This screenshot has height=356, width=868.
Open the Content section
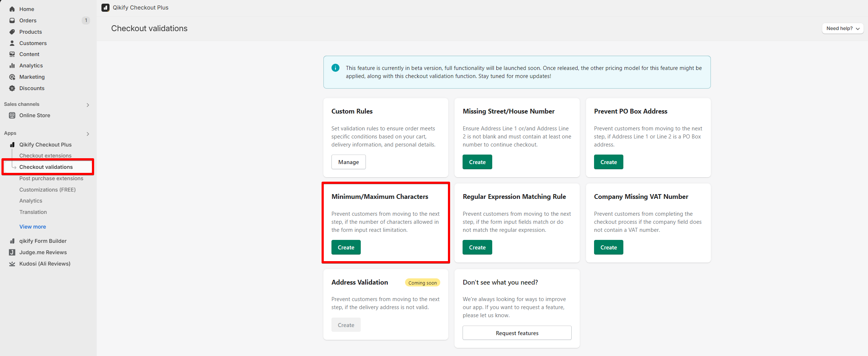(x=29, y=54)
